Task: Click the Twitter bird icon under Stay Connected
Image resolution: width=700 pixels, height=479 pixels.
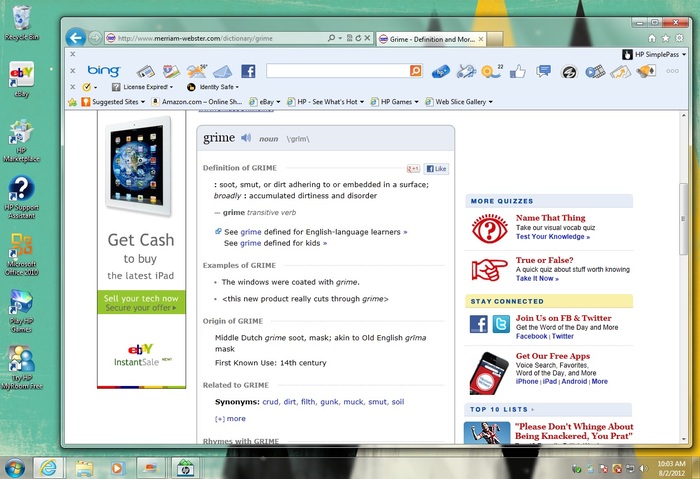Action: point(501,324)
